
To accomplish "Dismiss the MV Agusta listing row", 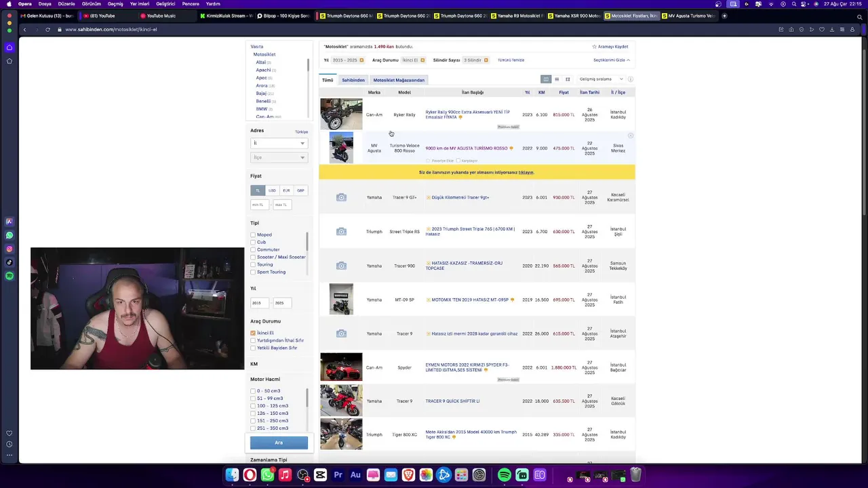I will pos(630,136).
